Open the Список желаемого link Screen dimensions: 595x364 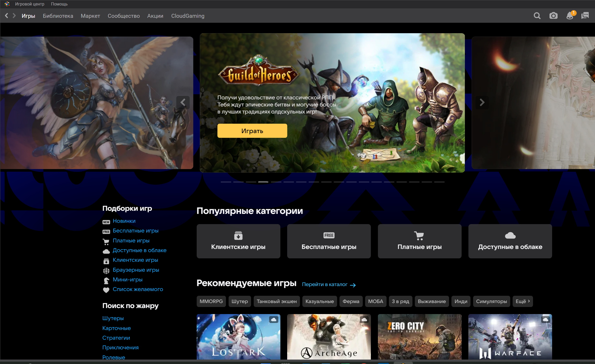(138, 289)
